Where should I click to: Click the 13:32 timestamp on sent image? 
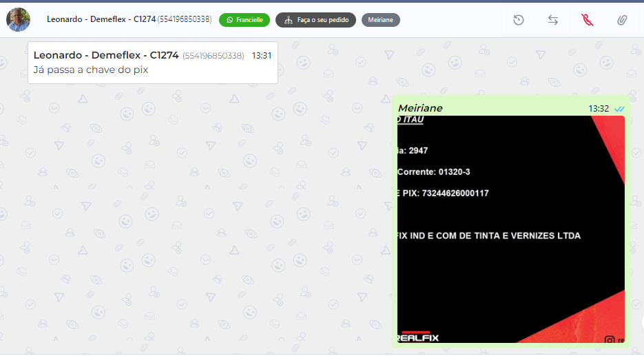pos(599,109)
